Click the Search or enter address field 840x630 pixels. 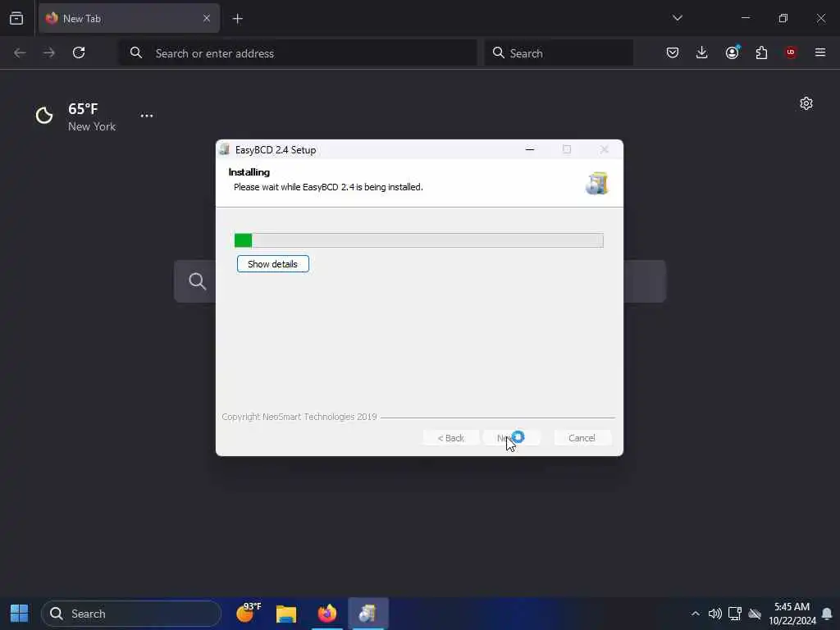coord(298,53)
